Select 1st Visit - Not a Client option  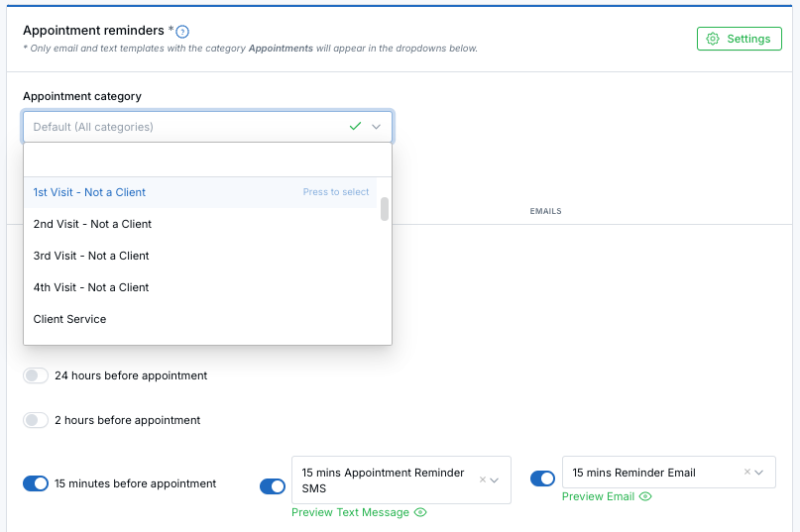click(90, 192)
